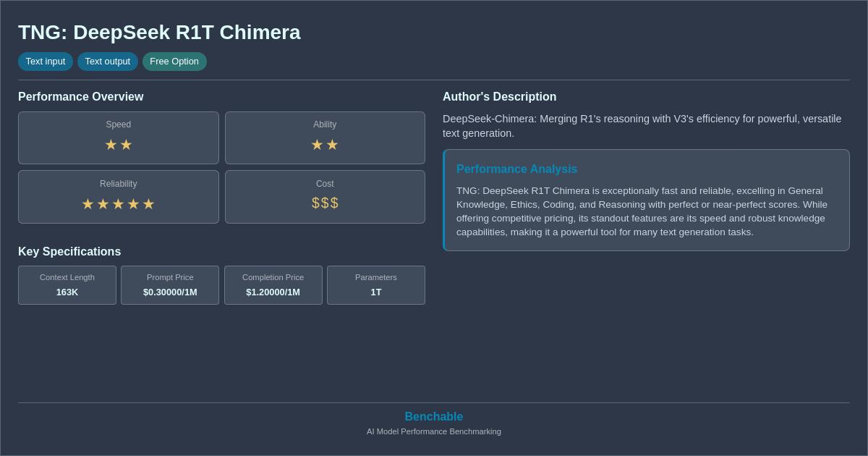Click the Ability rating stars
The image size is (868, 456).
325,144
